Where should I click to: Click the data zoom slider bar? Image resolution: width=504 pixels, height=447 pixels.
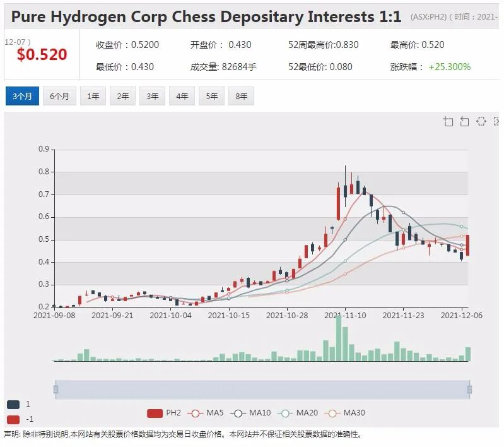pyautogui.click(x=262, y=390)
